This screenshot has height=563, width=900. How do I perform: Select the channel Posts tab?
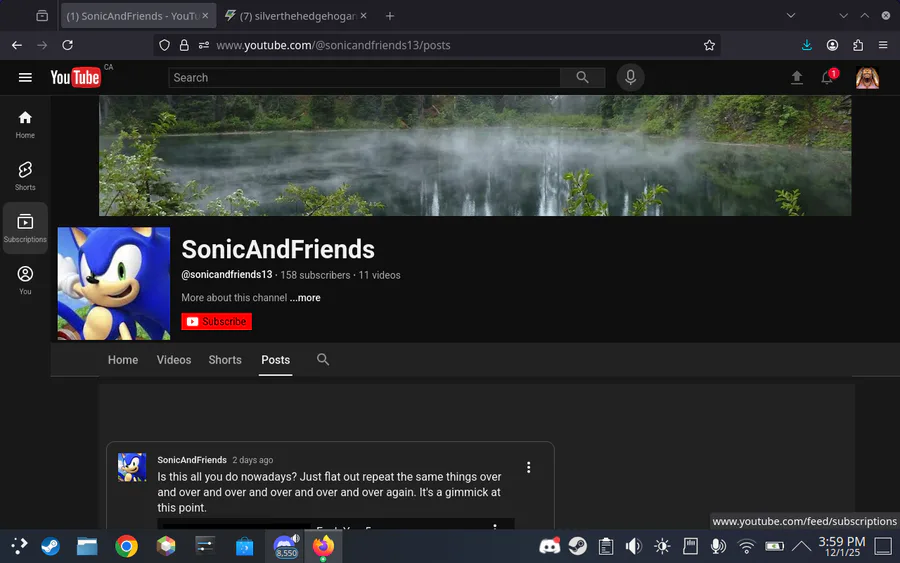276,360
